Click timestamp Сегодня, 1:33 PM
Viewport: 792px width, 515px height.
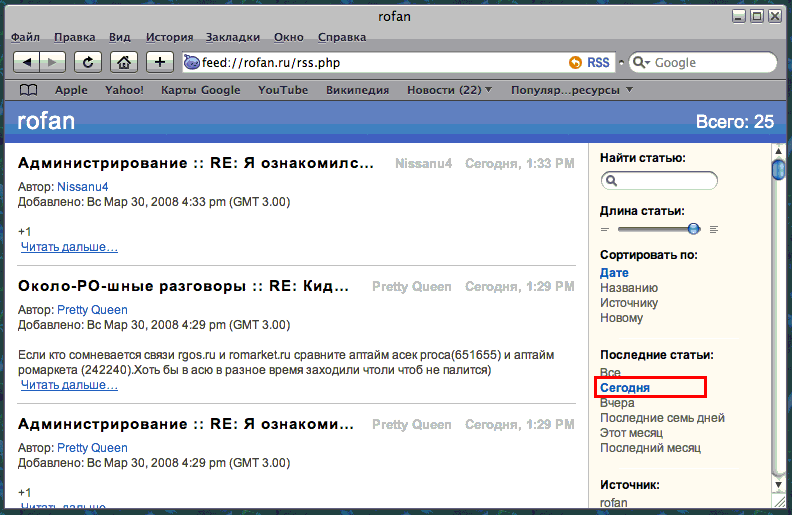519,164
